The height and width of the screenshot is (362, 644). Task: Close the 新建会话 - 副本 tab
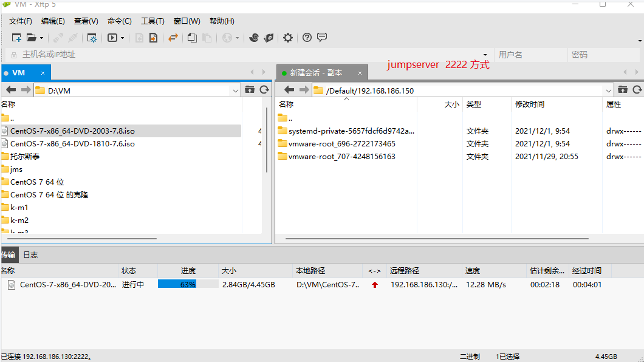(x=360, y=73)
